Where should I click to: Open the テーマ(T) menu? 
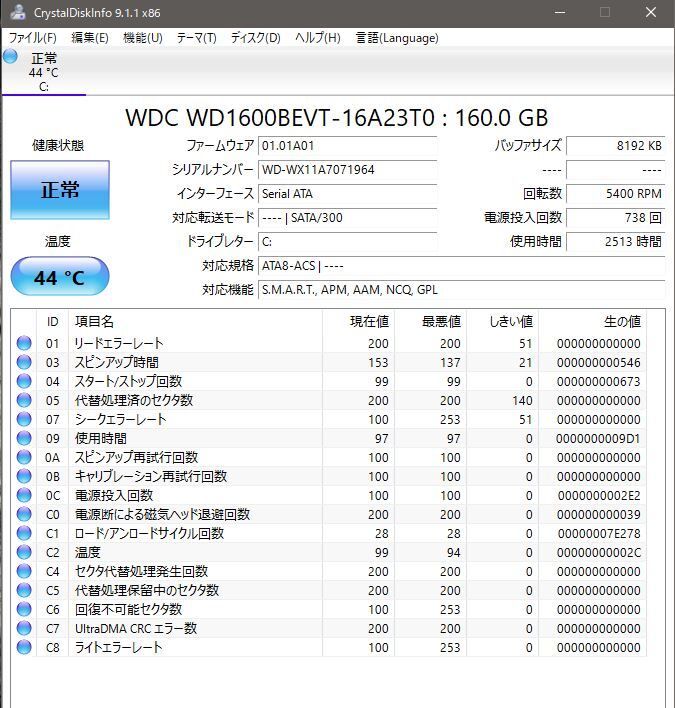pos(196,38)
